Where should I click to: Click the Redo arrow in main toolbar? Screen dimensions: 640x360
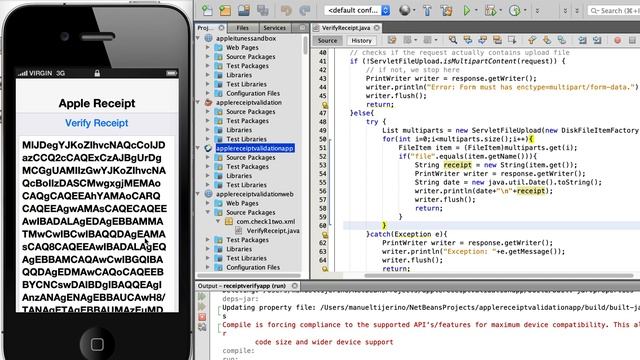304,10
